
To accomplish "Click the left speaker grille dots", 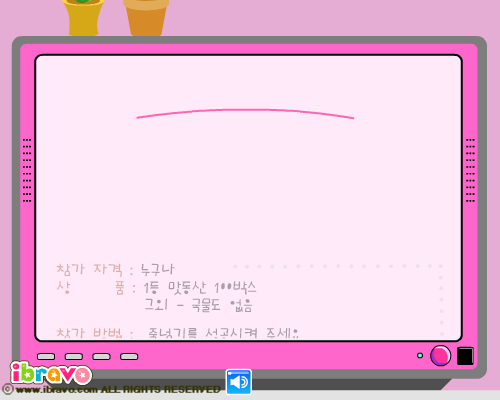I will tap(27, 170).
